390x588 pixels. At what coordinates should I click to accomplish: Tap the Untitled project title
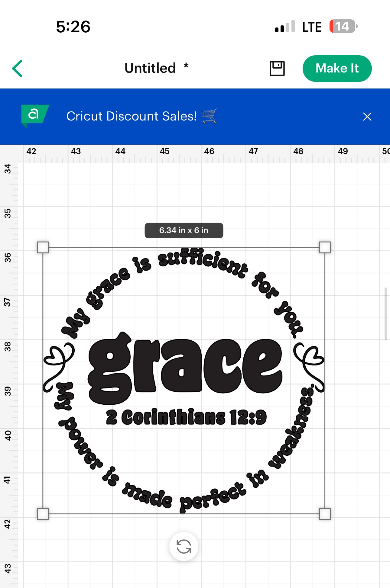point(150,68)
